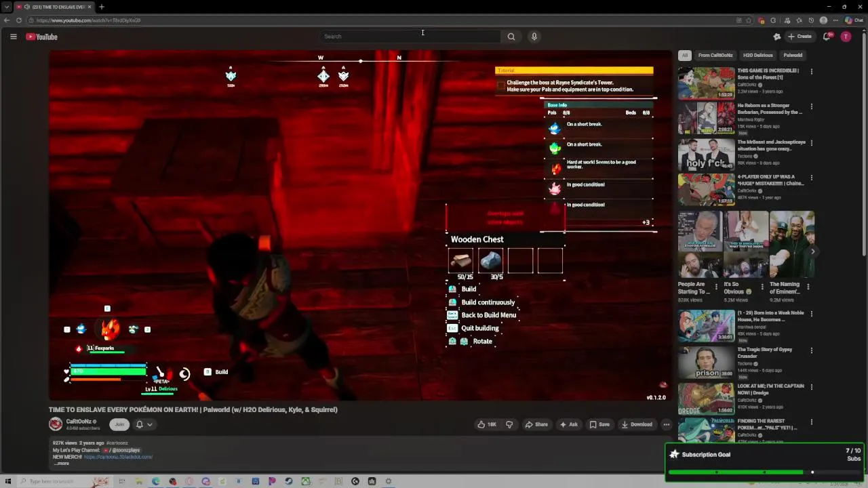Close the current YouTube tab
This screenshot has height=488, width=868.
(x=89, y=7)
